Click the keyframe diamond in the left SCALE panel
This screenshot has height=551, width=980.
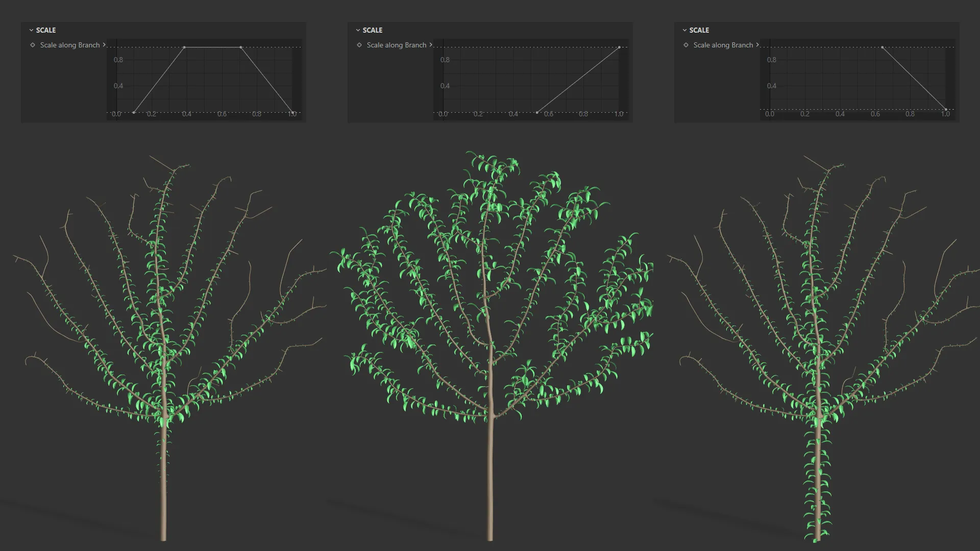tap(33, 45)
